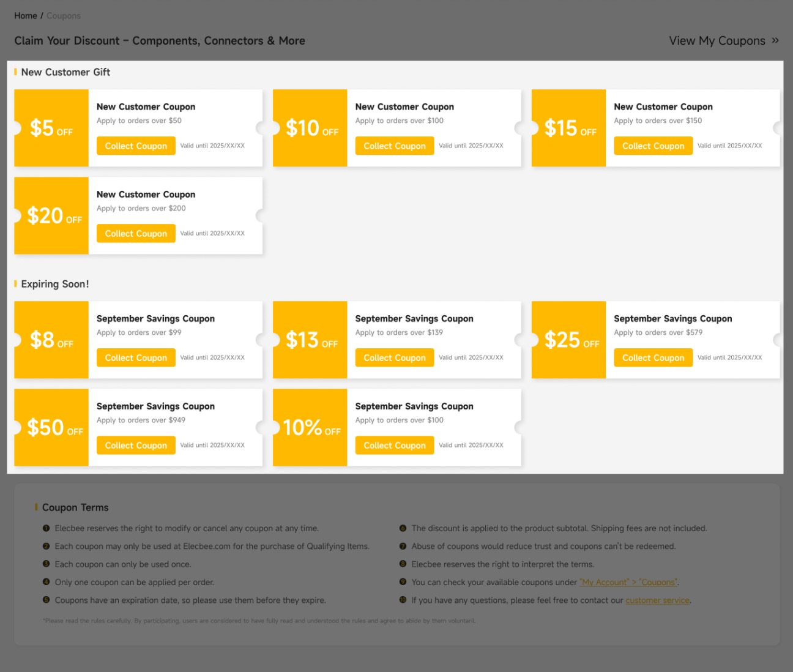Click the yellow $50 OFF coupon badge

(x=51, y=427)
